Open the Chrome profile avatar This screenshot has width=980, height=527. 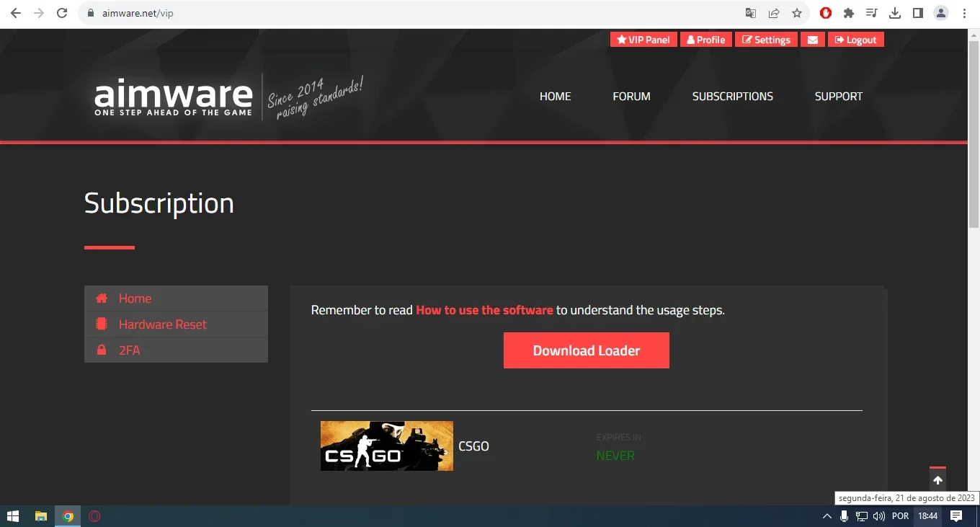coord(941,13)
